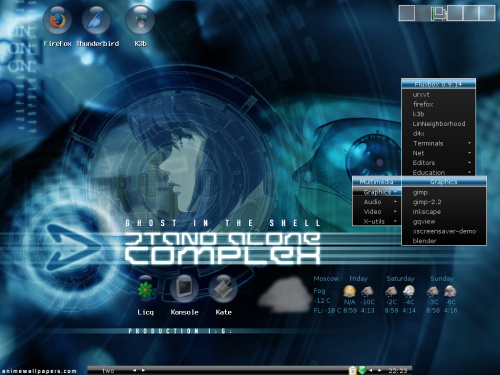Open the Konsole terminal icon
This screenshot has height=375, width=500.
(184, 289)
